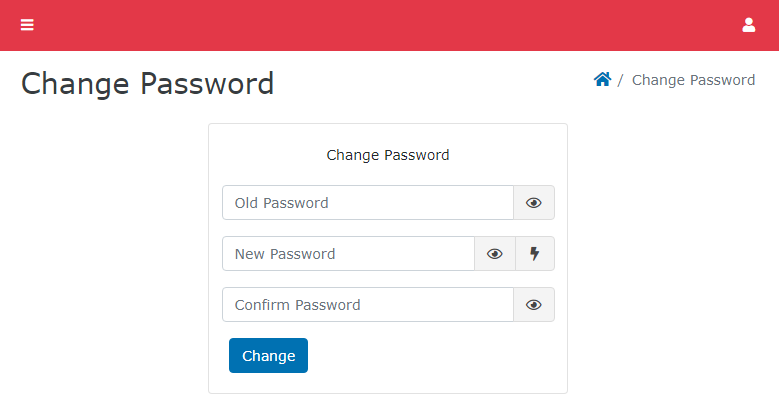Generate a password with the lightning bolt icon

pos(534,254)
